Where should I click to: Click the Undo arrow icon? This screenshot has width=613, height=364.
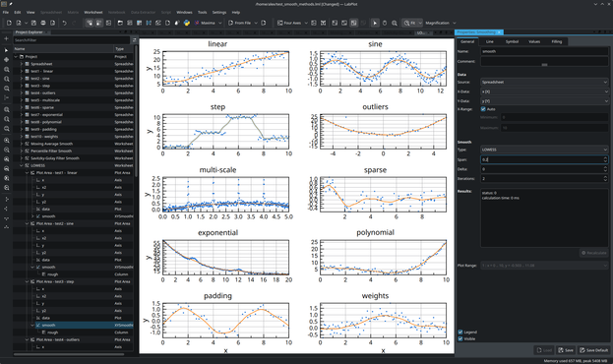point(65,23)
